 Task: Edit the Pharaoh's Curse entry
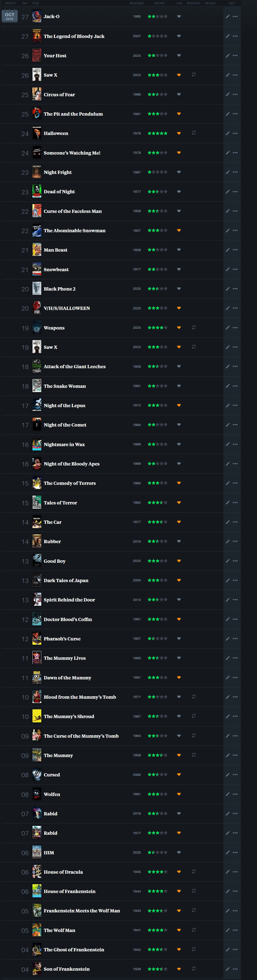(x=228, y=639)
